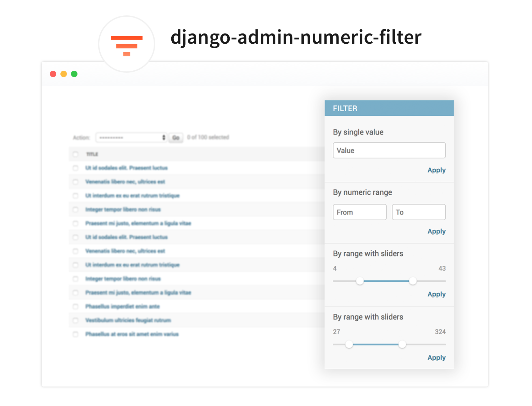Click the green maximize dot
Viewport: 532px width, 406px height.
74,74
